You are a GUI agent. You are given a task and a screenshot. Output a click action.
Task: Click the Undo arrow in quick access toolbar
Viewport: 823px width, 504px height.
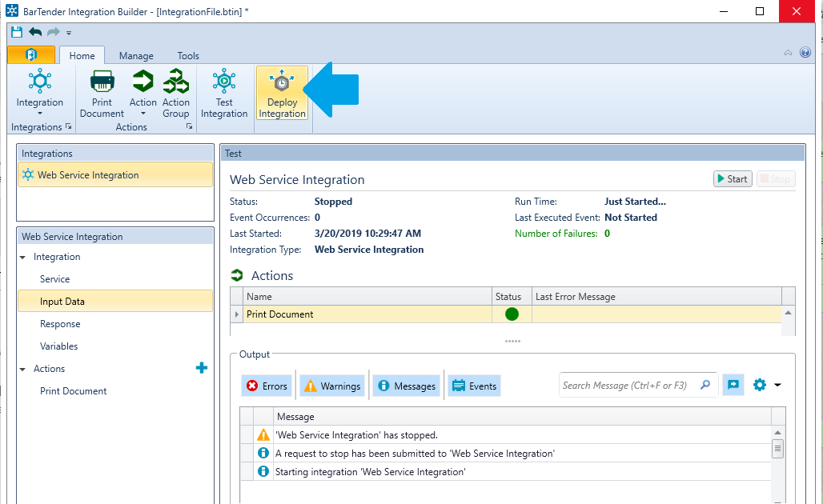(35, 32)
